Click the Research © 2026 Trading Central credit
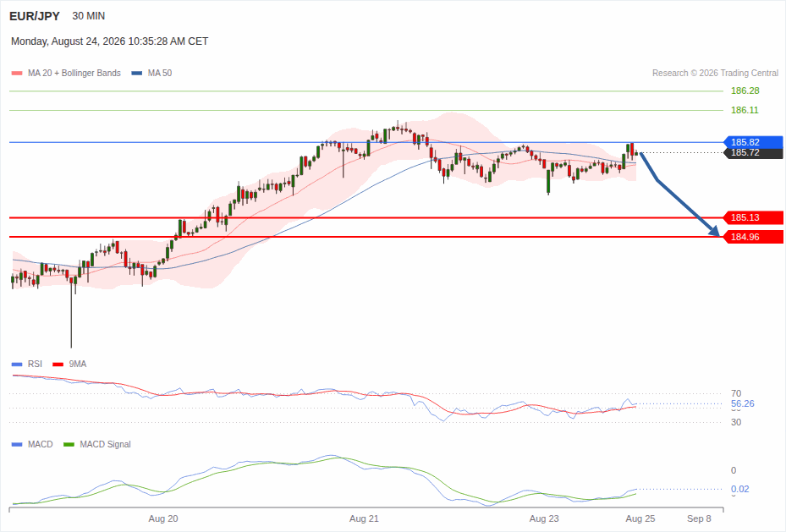This screenshot has height=532, width=786. coord(715,73)
